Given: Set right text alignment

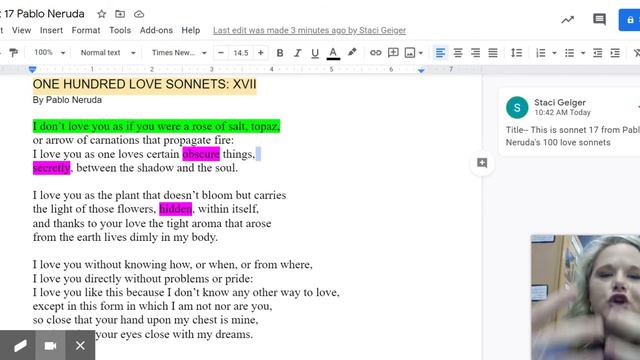Looking at the screenshot, I should coord(476,53).
